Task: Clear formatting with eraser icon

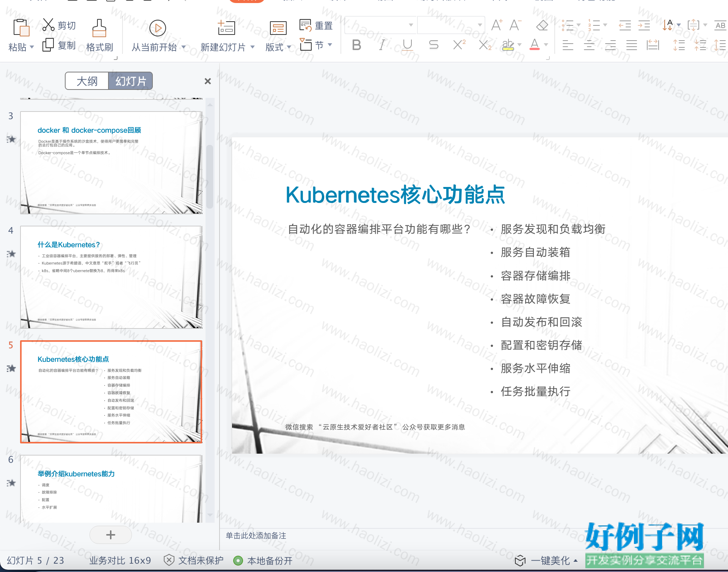Action: [x=542, y=25]
